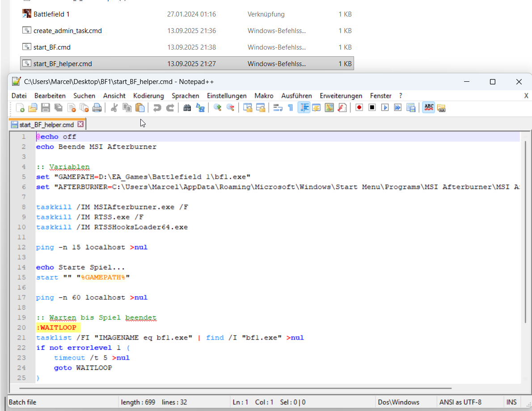Open Find with the binoculars icon
Screen dimensions: 532x411
coord(187,108)
